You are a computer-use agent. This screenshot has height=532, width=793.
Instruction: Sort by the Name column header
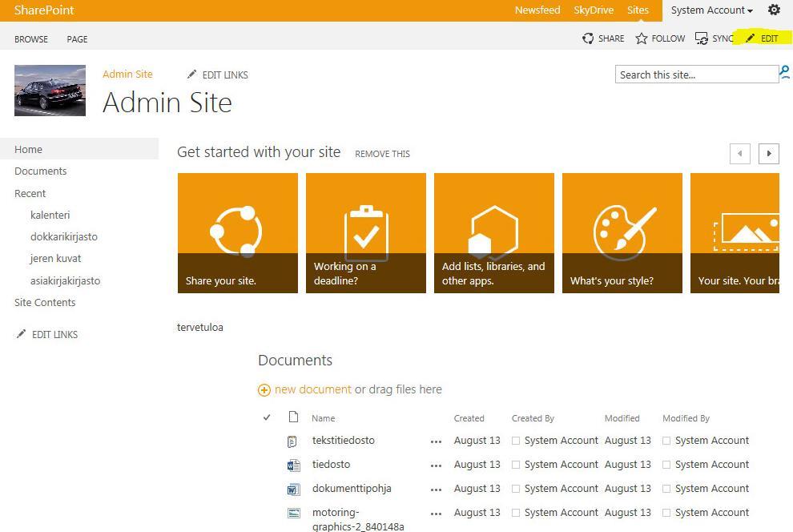[x=323, y=418]
